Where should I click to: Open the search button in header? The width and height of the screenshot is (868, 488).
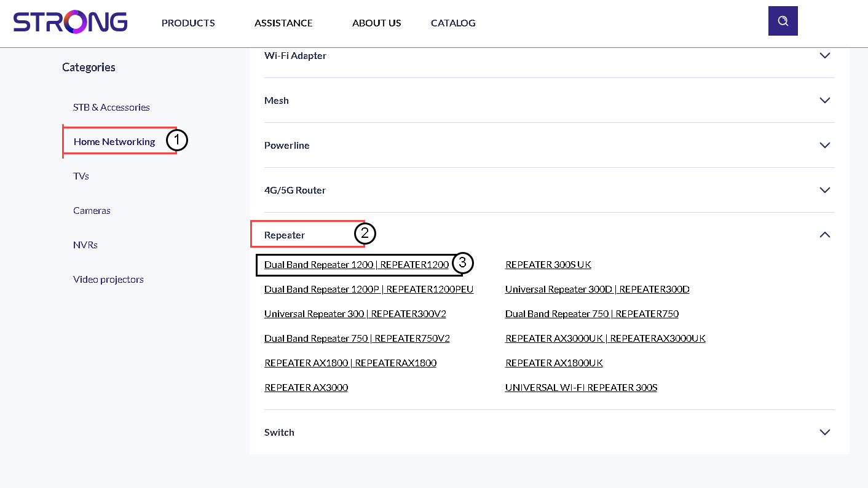(x=783, y=21)
